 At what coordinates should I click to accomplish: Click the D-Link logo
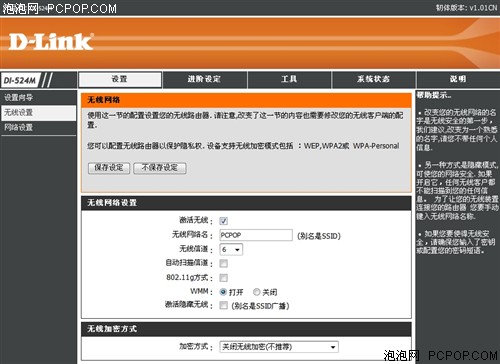51,42
